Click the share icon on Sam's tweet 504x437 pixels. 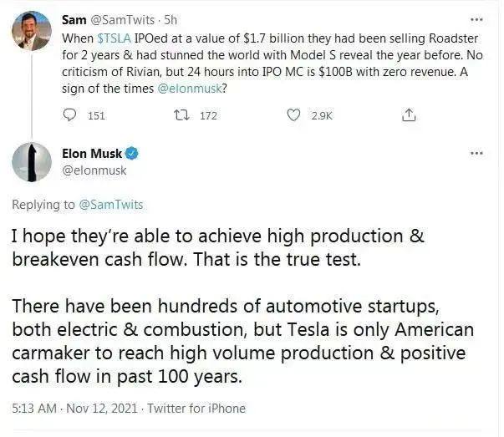[x=409, y=115]
